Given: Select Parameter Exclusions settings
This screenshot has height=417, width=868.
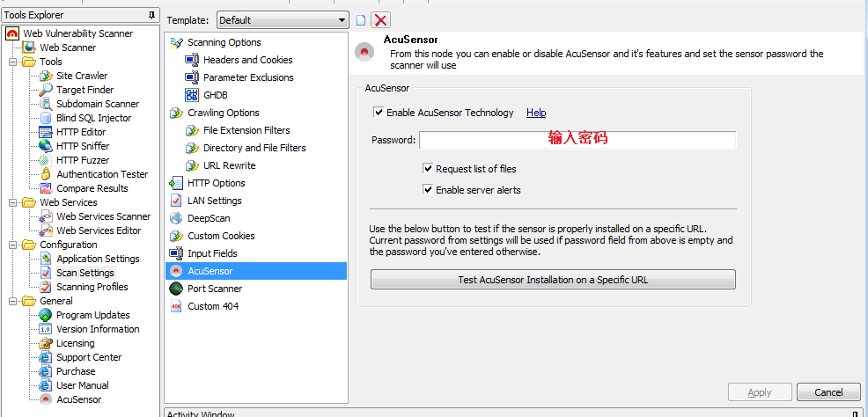Looking at the screenshot, I should point(248,77).
